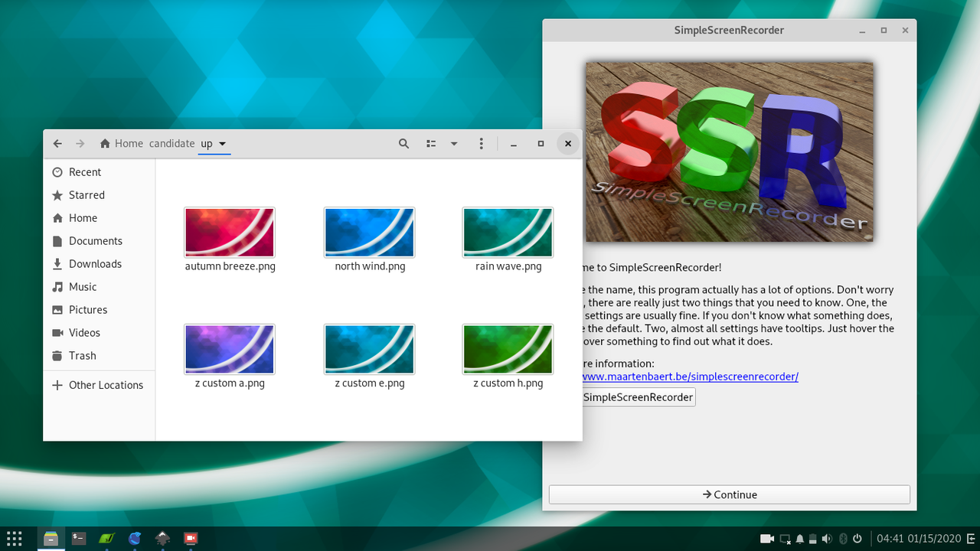Check the battery tray icon
The height and width of the screenshot is (551, 980).
[812, 539]
